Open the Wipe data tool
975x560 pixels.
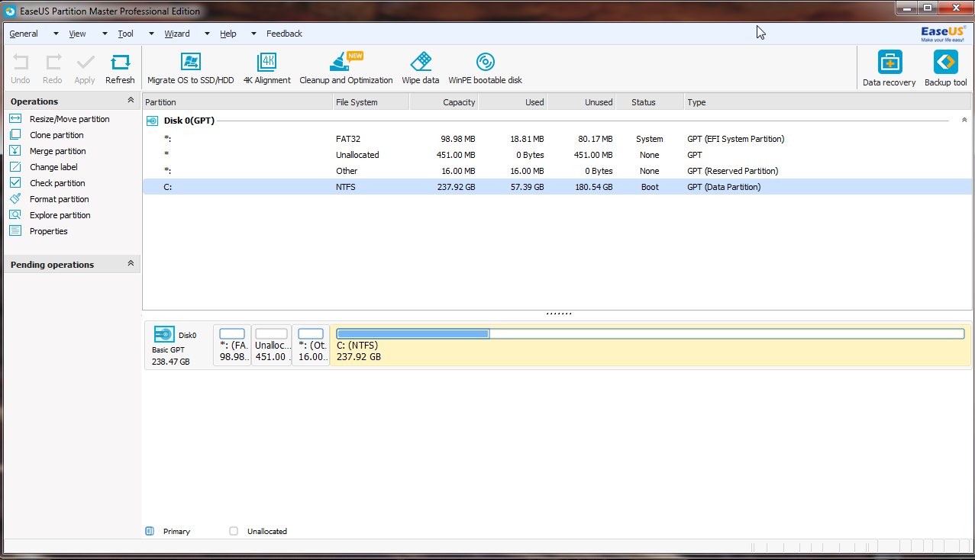point(421,69)
